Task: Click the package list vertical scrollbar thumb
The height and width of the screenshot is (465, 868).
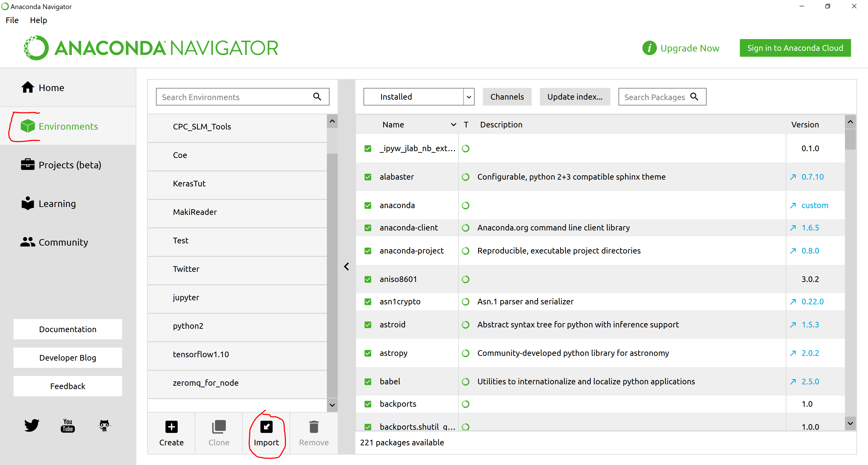Action: click(x=850, y=139)
